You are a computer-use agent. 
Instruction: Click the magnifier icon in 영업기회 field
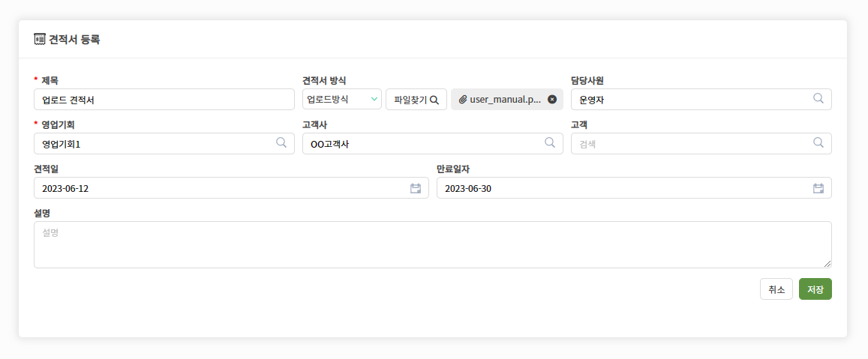(281, 142)
